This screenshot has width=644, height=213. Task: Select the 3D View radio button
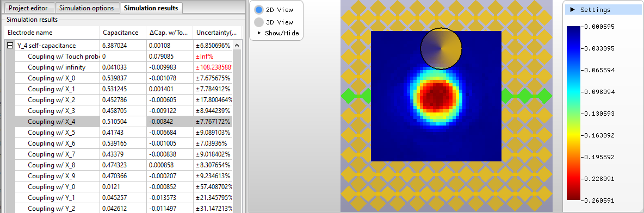[x=259, y=22]
